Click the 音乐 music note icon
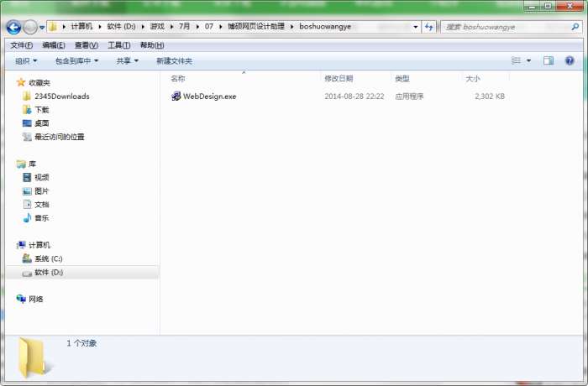The width and height of the screenshot is (588, 386). point(27,217)
